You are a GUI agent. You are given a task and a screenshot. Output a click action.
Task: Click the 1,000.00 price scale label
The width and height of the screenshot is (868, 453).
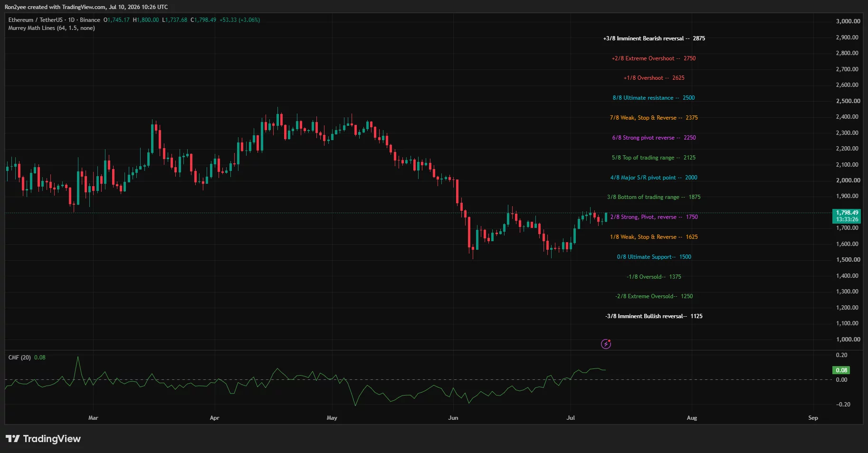pos(848,340)
